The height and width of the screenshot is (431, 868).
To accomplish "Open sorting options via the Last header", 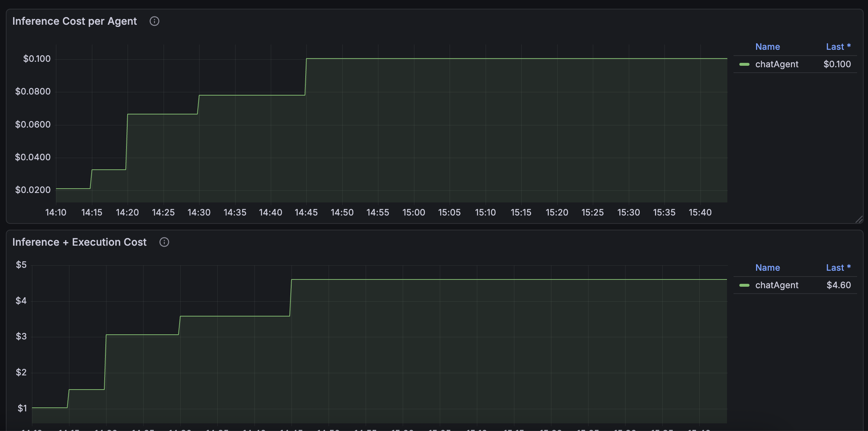I will (835, 47).
